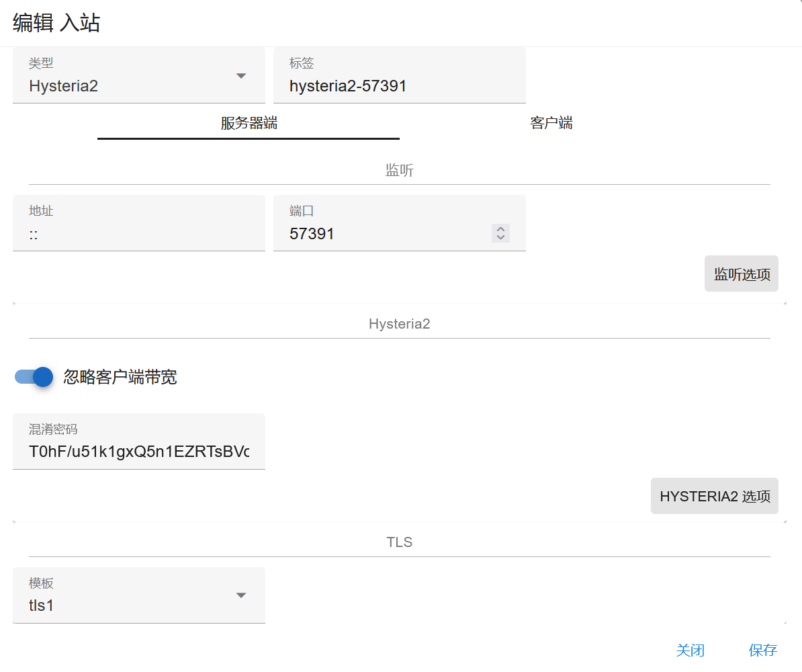The height and width of the screenshot is (672, 802).
Task: Click the tls1 value in 模板 field
Action: coord(42,605)
